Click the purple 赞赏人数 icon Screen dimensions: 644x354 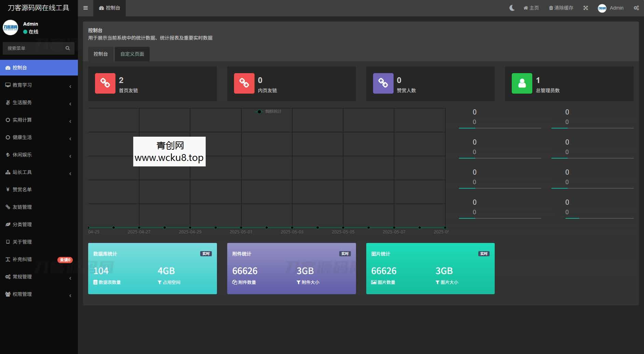point(383,83)
